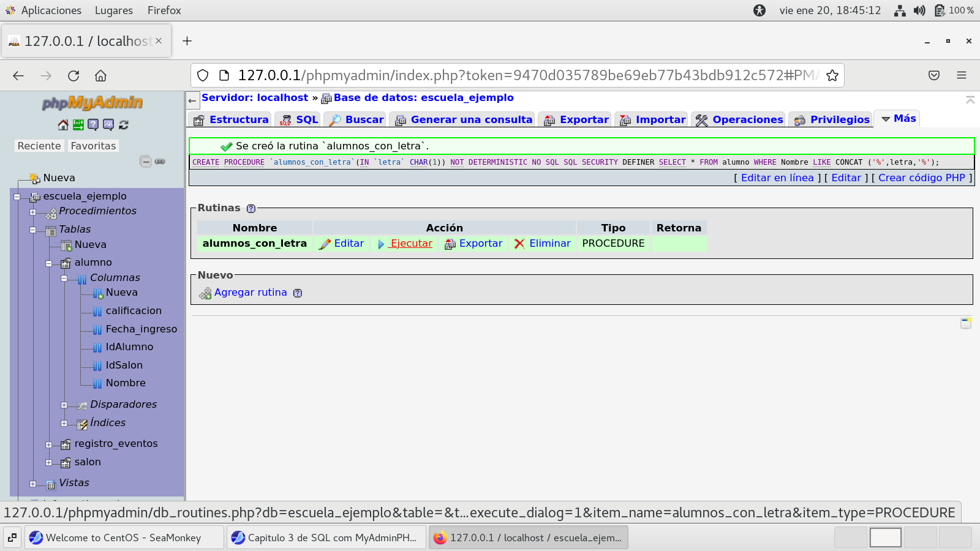Switch to the Estructura tab
The height and width of the screenshot is (551, 980).
(x=231, y=120)
